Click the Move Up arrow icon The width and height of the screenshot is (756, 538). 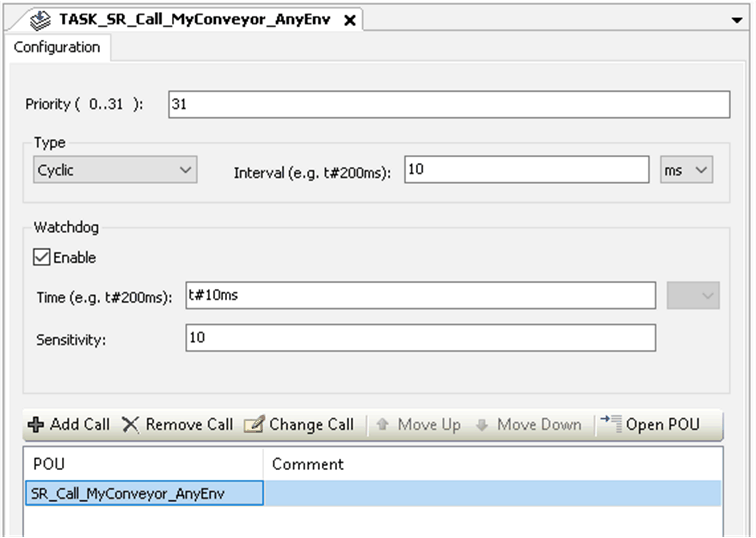[x=383, y=425]
